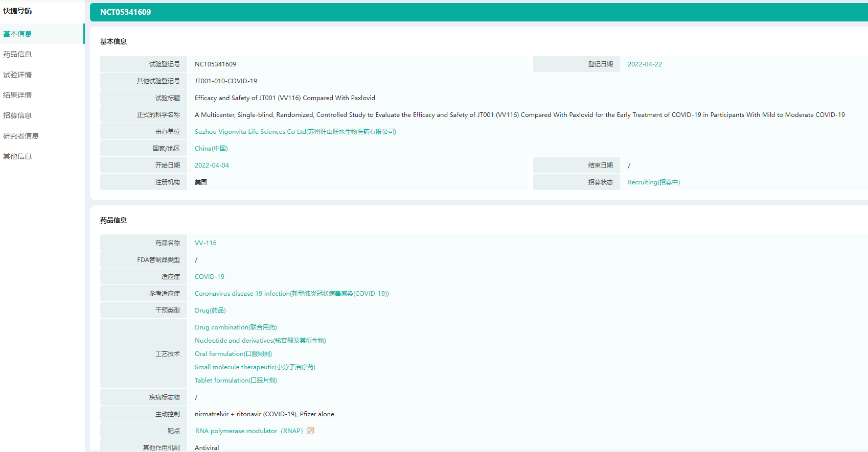Click the Oral formulation(口服制剂) link

click(x=233, y=354)
